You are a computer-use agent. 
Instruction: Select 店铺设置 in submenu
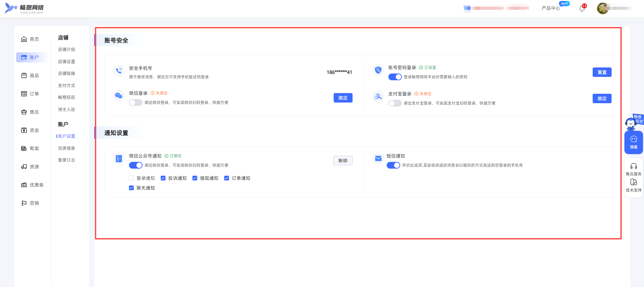[x=67, y=62]
